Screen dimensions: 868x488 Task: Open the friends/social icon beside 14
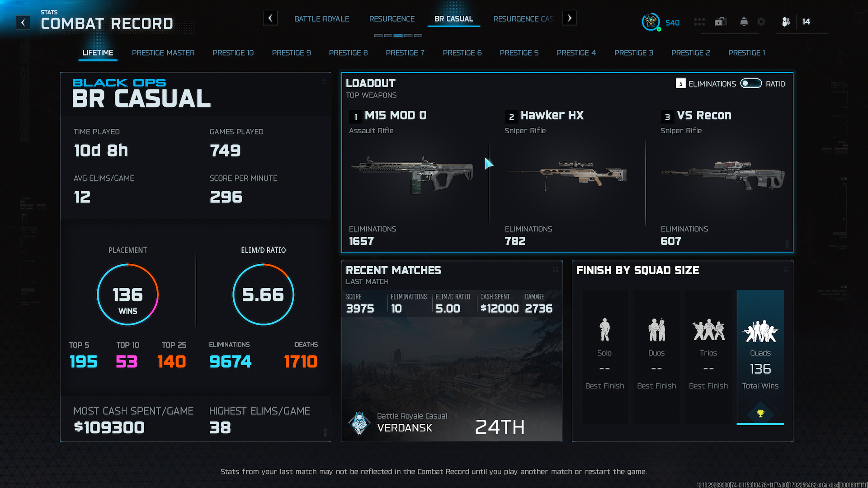click(786, 22)
